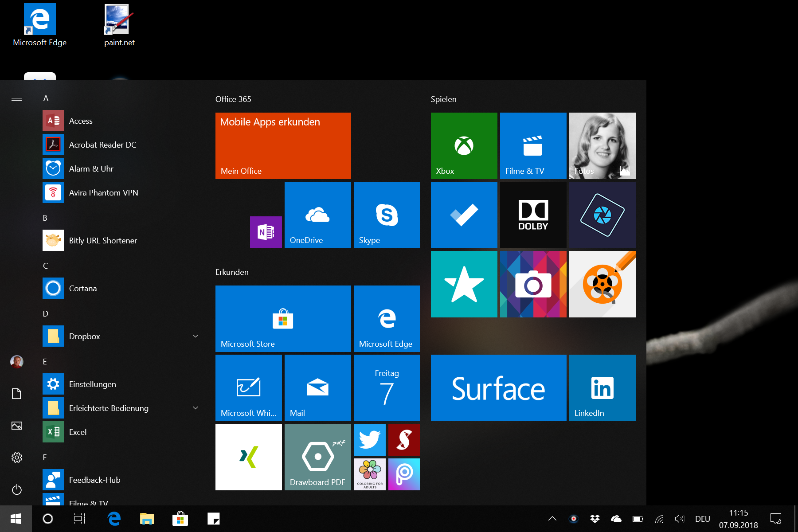Image resolution: width=798 pixels, height=532 pixels.
Task: Open the Mail tile
Action: pos(318,388)
